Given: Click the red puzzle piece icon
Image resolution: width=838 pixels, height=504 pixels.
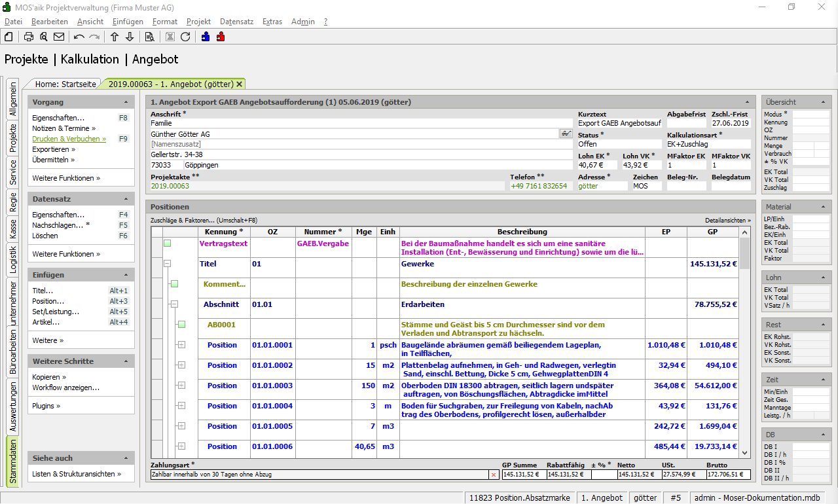Looking at the screenshot, I should (x=221, y=37).
